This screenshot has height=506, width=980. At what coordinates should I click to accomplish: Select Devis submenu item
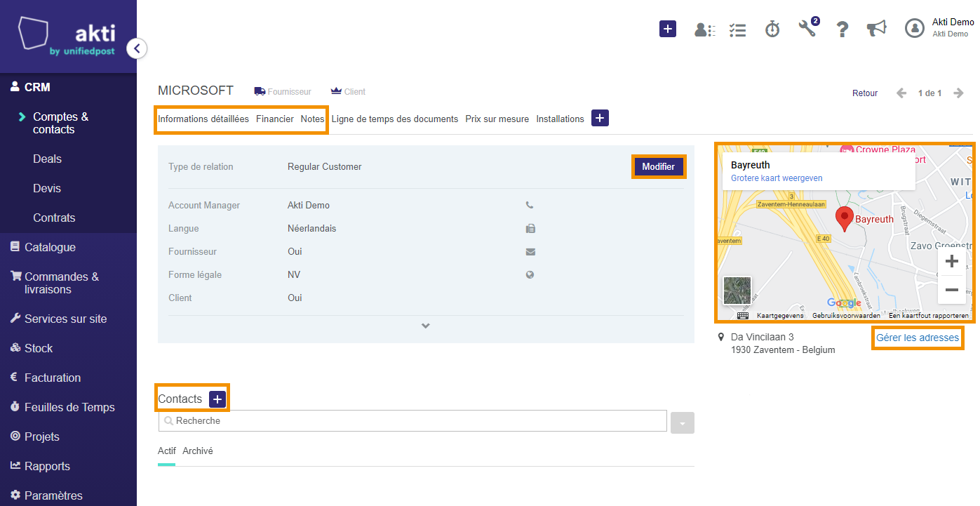(47, 188)
